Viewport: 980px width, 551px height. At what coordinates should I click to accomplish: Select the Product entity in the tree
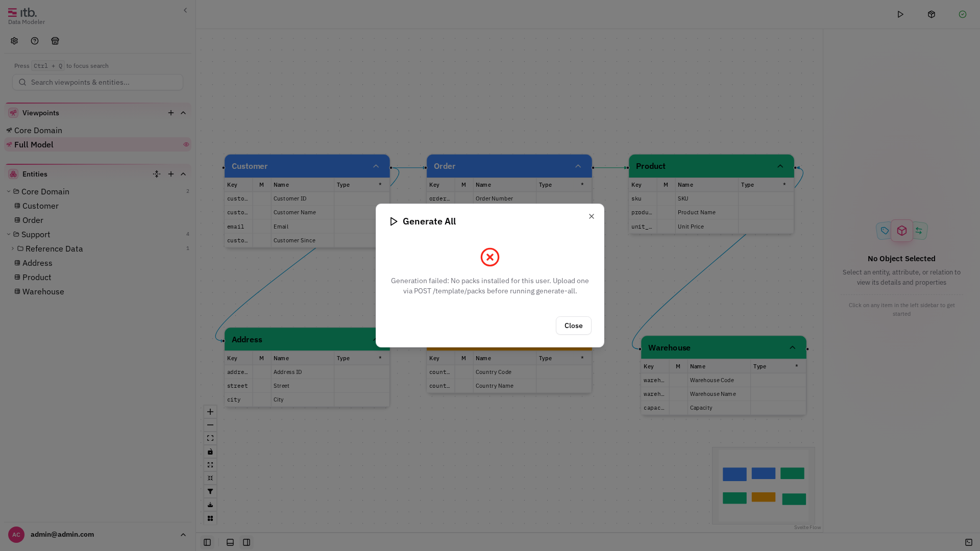point(37,278)
